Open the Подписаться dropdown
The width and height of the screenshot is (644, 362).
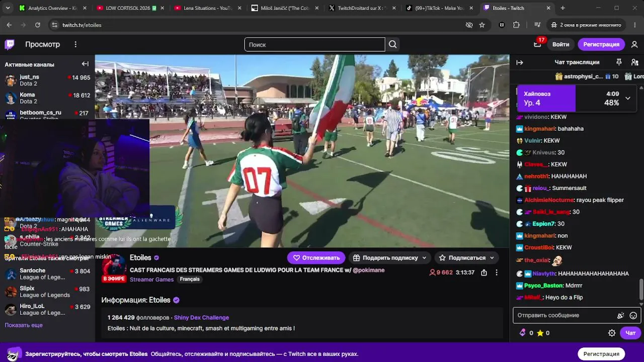pos(466,258)
